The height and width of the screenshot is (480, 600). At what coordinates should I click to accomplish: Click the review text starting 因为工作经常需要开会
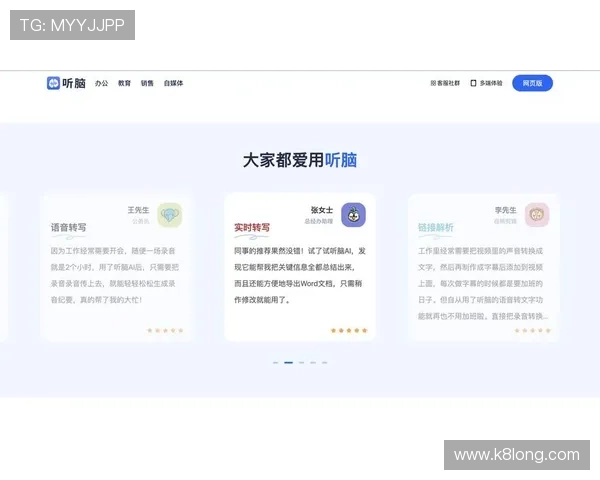click(115, 275)
